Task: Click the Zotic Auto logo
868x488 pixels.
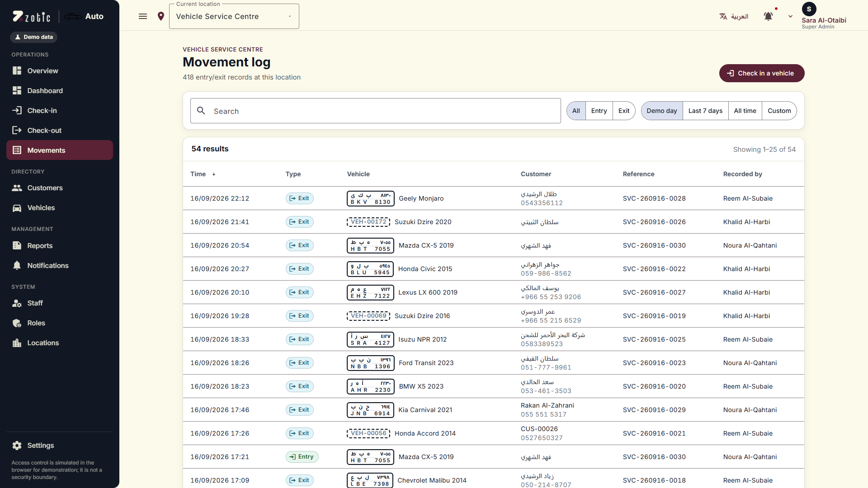Action: pyautogui.click(x=58, y=16)
